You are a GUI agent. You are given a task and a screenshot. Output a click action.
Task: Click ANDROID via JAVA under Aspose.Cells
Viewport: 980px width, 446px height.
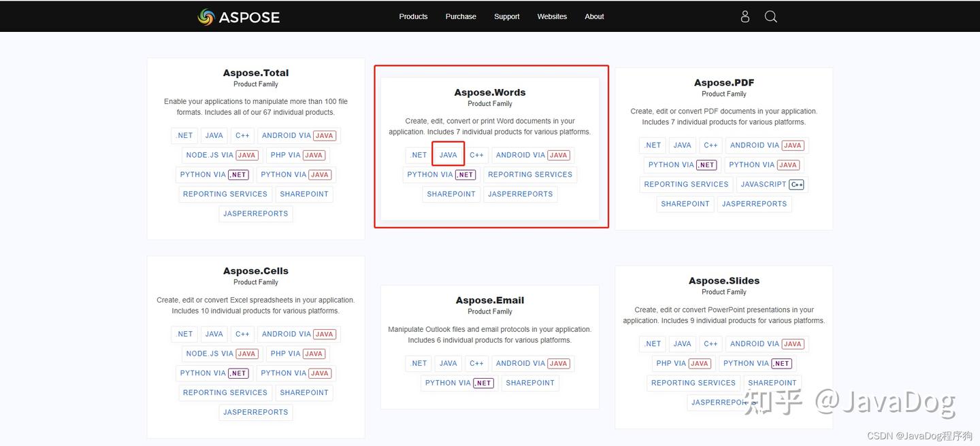(298, 334)
